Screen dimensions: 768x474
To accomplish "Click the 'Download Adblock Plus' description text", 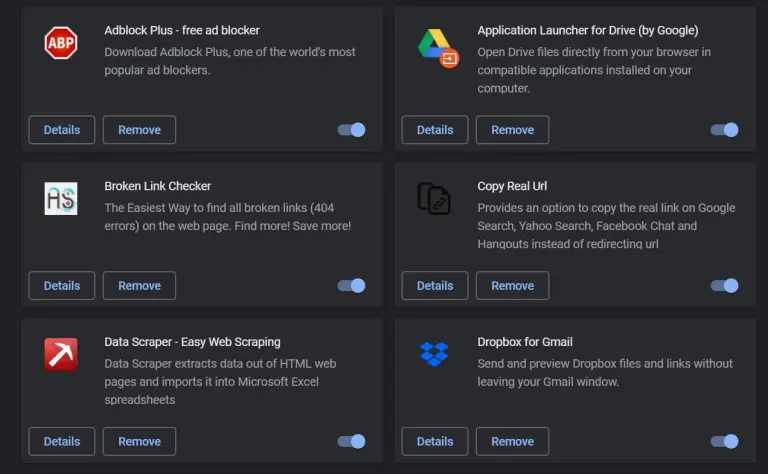I will point(230,61).
